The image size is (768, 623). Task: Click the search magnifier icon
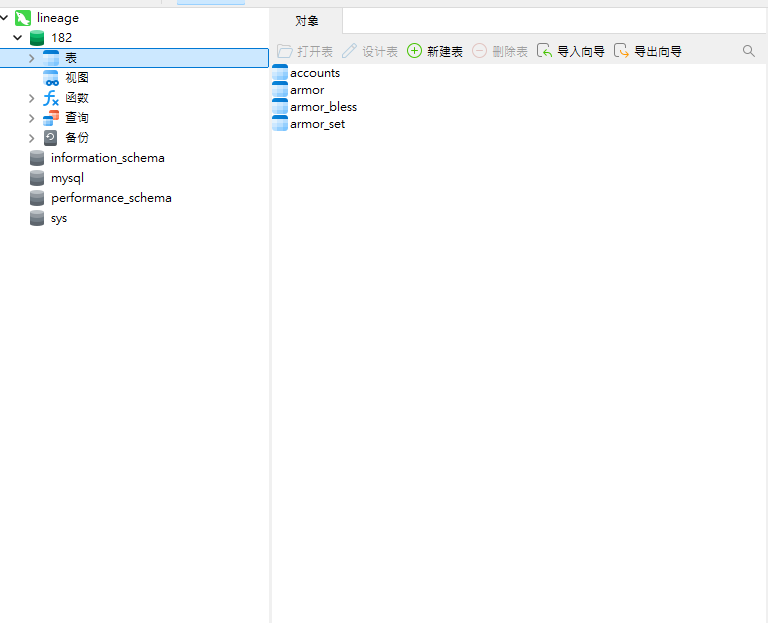tap(748, 50)
